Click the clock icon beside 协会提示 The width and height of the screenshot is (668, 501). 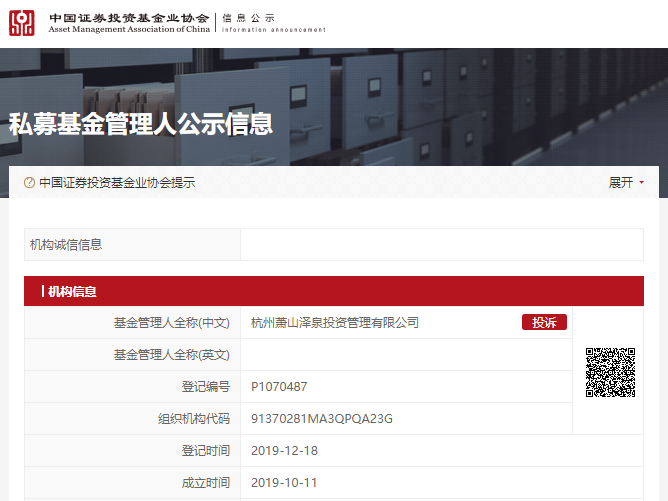29,183
